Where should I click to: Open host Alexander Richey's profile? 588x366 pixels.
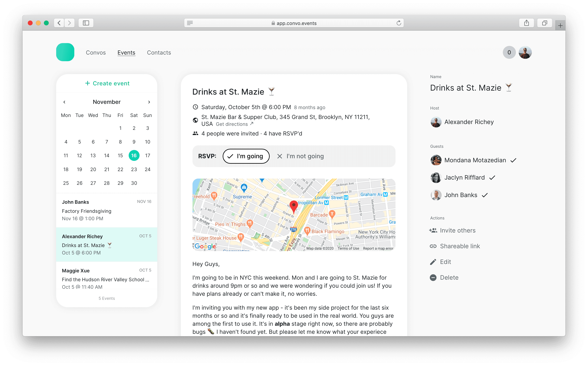click(x=462, y=122)
